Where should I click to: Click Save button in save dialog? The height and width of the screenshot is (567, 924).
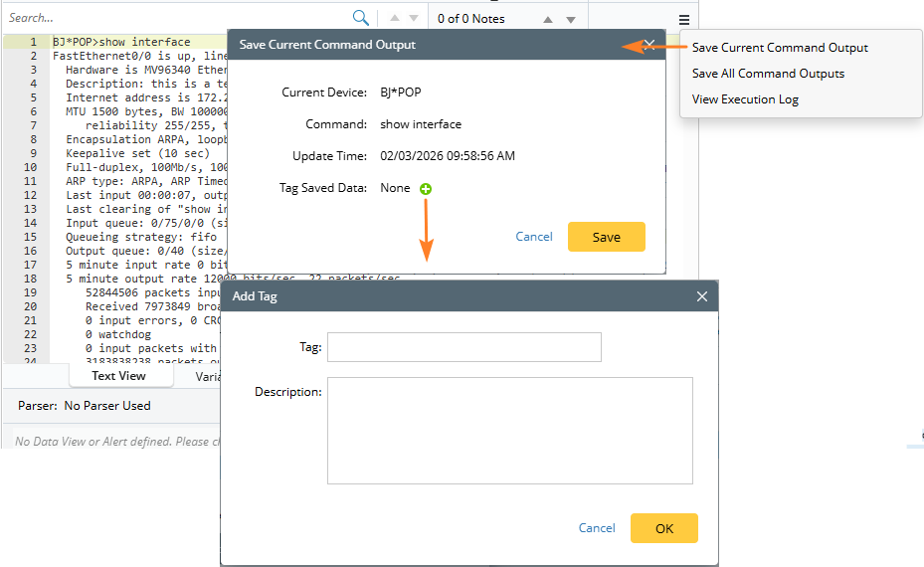point(607,237)
